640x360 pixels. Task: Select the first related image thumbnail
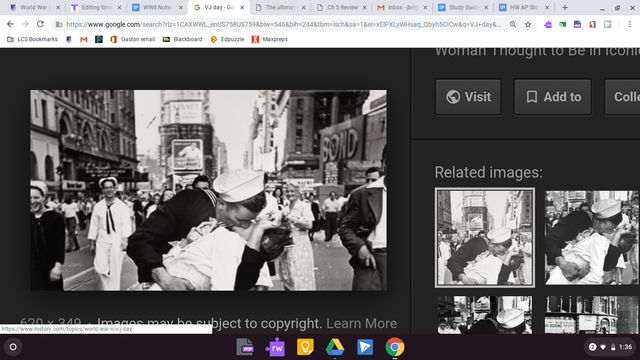coord(484,238)
